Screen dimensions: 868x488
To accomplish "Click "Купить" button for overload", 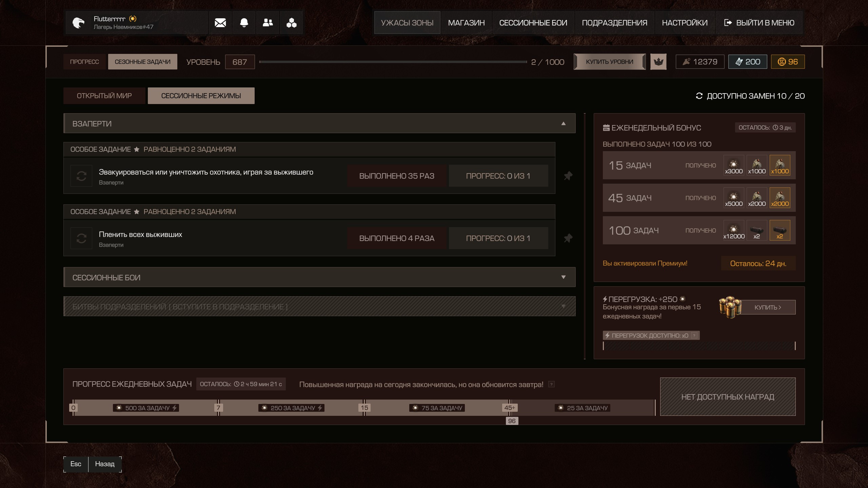I will coord(768,307).
